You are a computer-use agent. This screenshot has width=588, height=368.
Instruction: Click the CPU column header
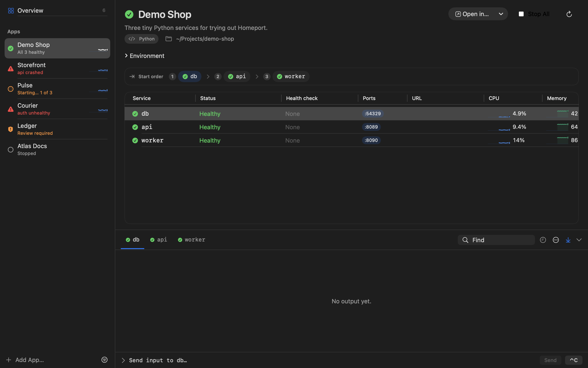(494, 98)
